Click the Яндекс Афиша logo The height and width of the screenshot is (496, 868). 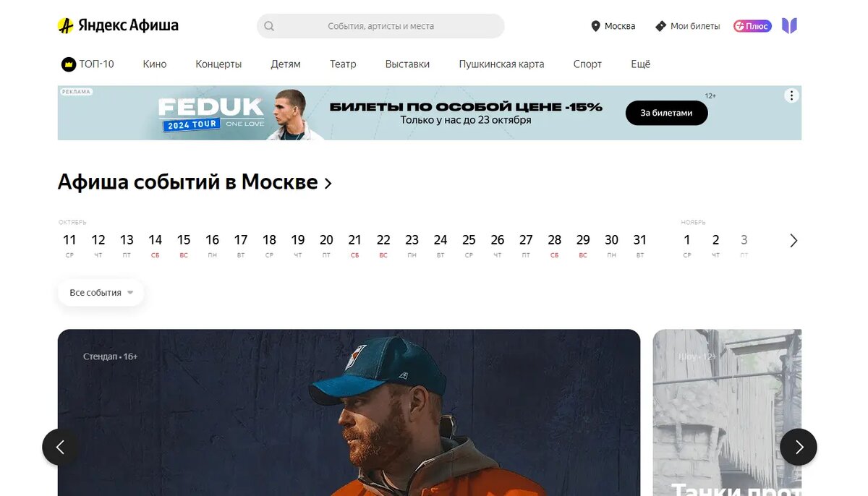coord(118,26)
